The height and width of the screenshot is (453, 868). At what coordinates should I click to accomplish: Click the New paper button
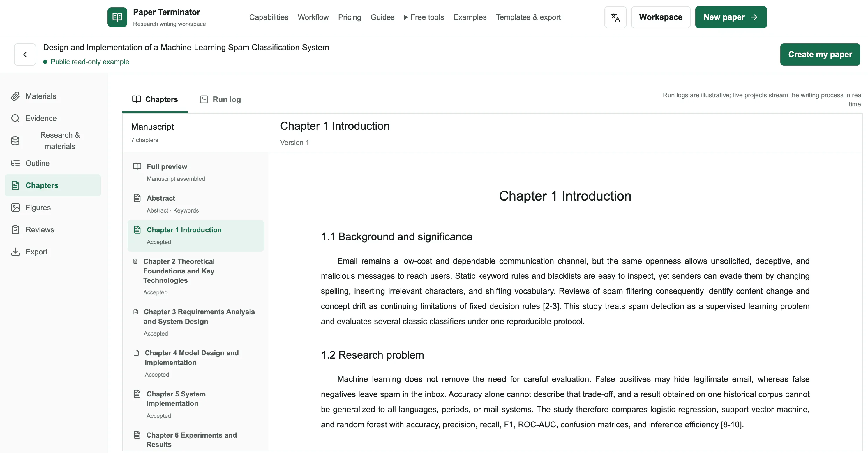(x=731, y=17)
